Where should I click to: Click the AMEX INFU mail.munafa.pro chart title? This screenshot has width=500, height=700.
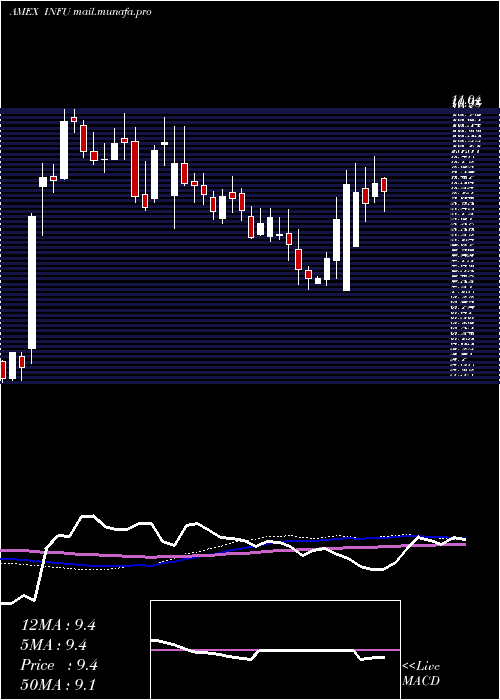pyautogui.click(x=80, y=12)
